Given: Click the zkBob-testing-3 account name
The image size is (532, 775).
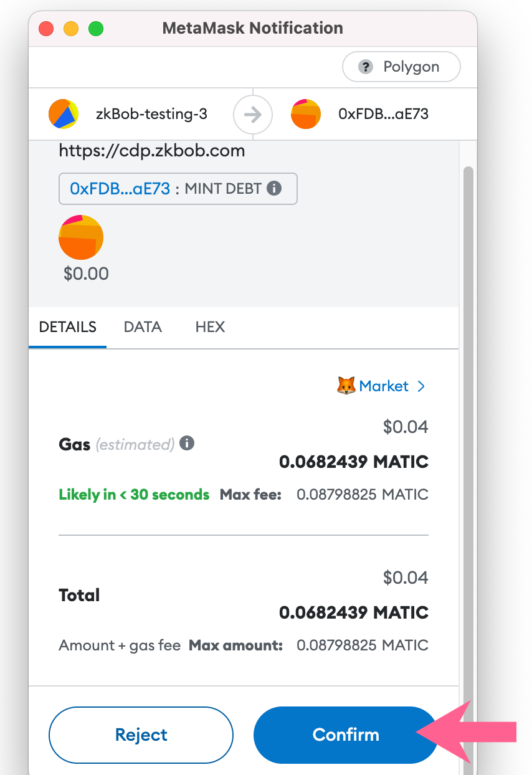Looking at the screenshot, I should pyautogui.click(x=151, y=114).
